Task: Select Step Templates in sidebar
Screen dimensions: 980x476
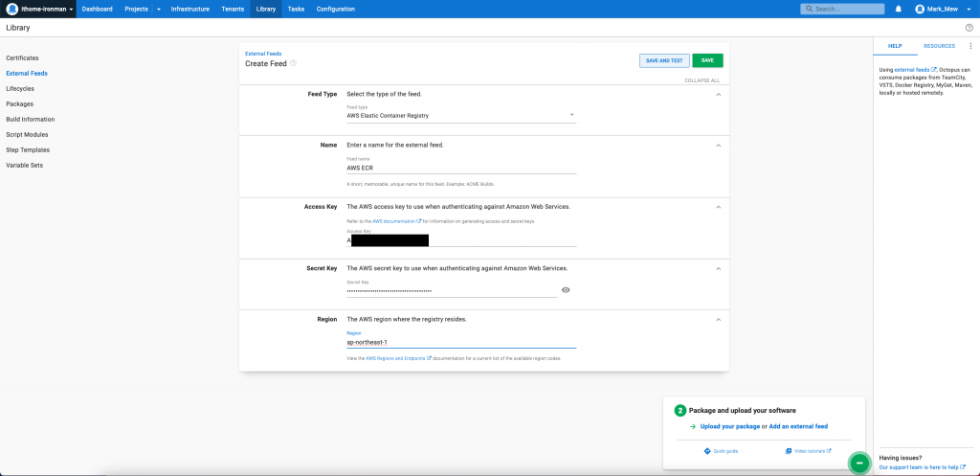Action: [28, 150]
